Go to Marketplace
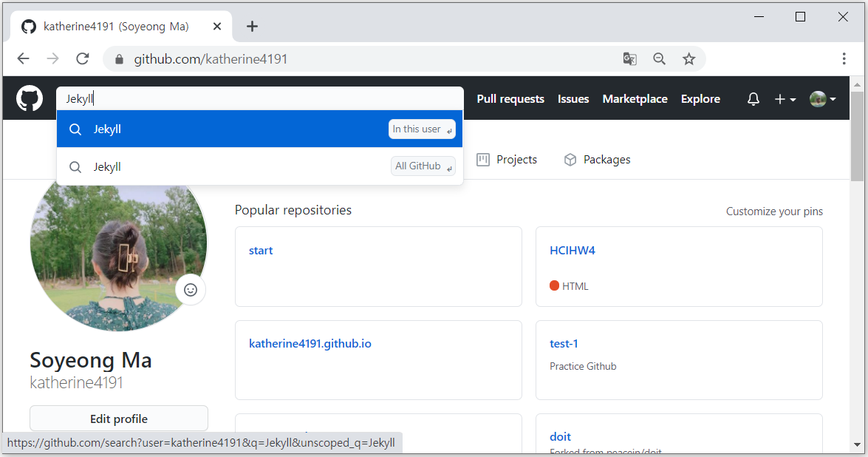This screenshot has width=868, height=457. click(635, 99)
